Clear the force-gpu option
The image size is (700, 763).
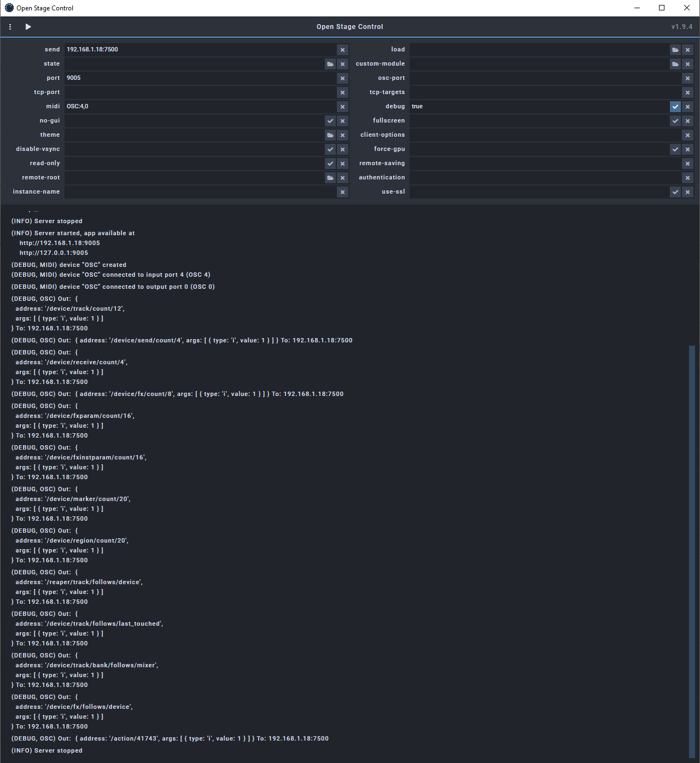tap(688, 149)
